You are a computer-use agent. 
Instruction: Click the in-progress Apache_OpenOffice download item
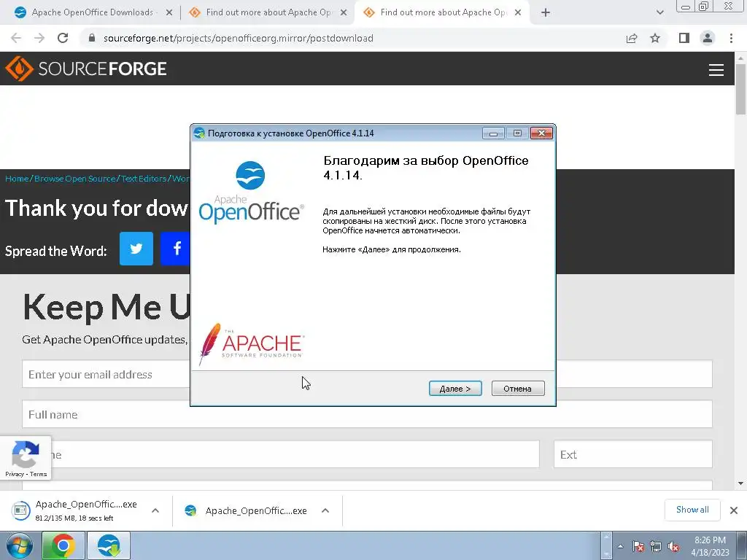76,510
